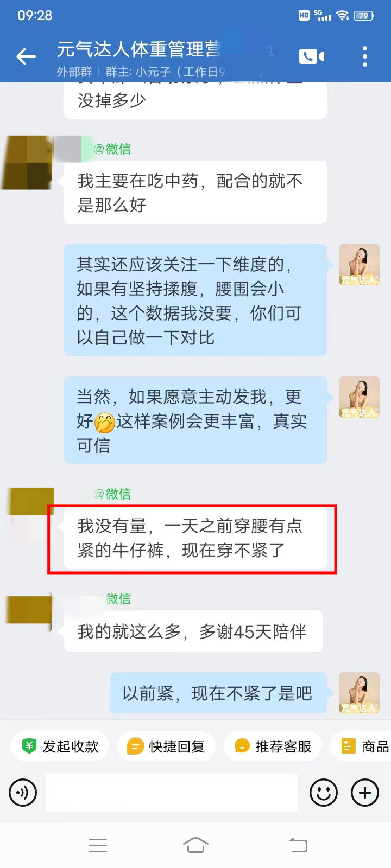Select 发起收款 quick action
Viewport: 391px width, 868px height.
pyautogui.click(x=60, y=746)
